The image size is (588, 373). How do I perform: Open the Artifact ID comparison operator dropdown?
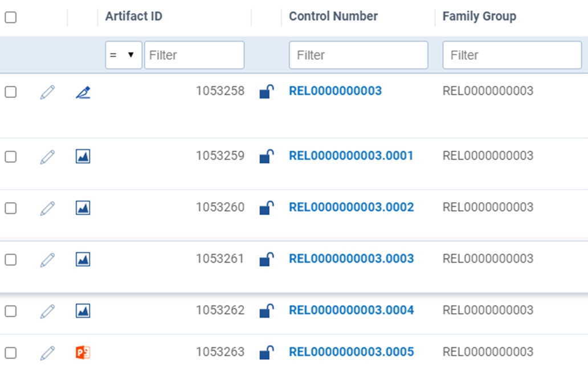[x=124, y=55]
